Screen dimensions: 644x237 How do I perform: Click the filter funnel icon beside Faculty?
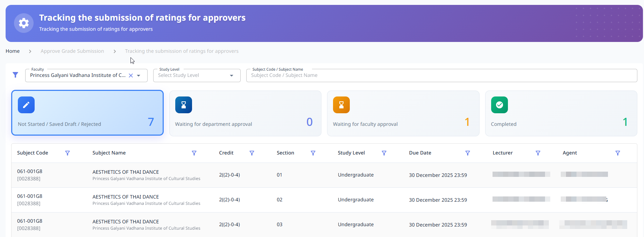coord(15,75)
